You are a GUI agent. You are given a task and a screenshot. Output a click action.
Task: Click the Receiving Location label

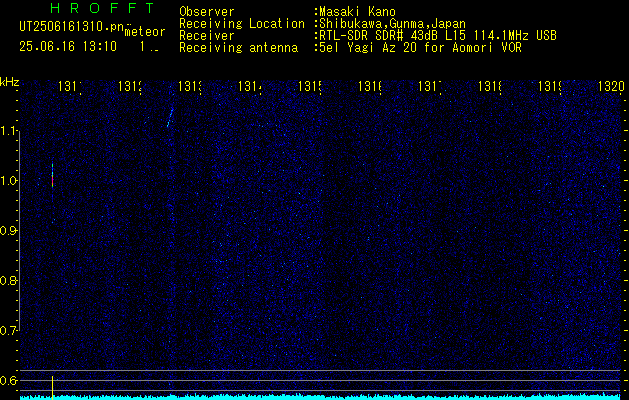click(242, 24)
